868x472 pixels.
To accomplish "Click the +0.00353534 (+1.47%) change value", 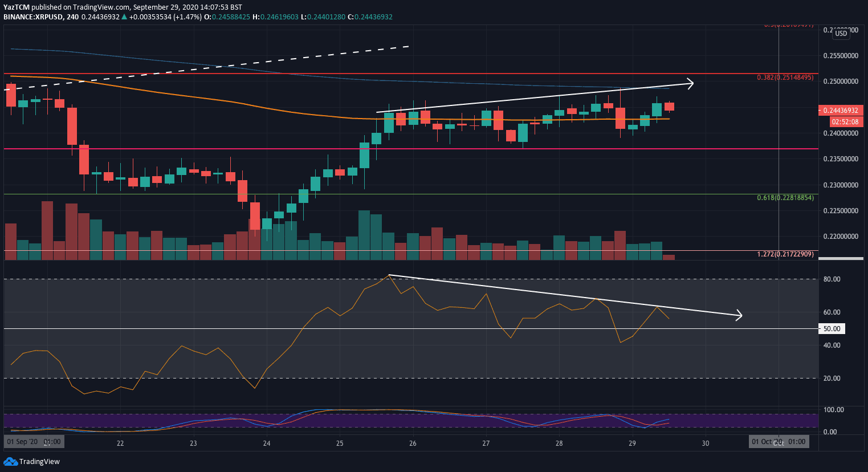I will click(x=166, y=17).
